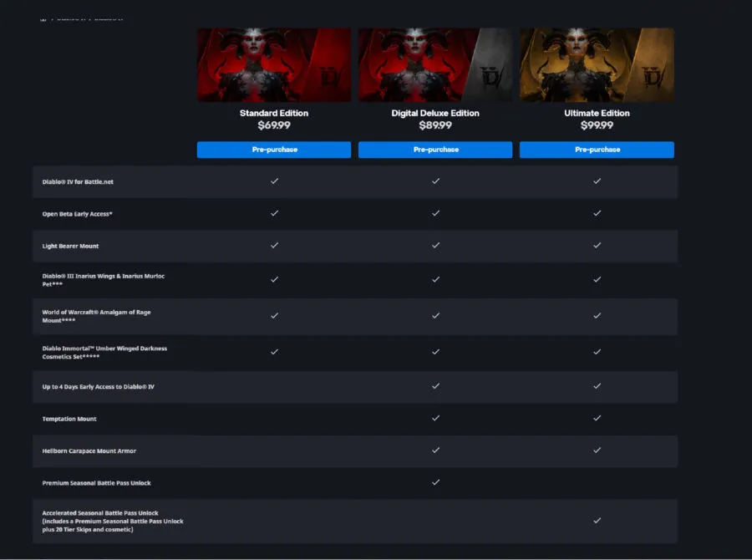Click the Standard Edition key art image
The image size is (752, 560).
(273, 64)
